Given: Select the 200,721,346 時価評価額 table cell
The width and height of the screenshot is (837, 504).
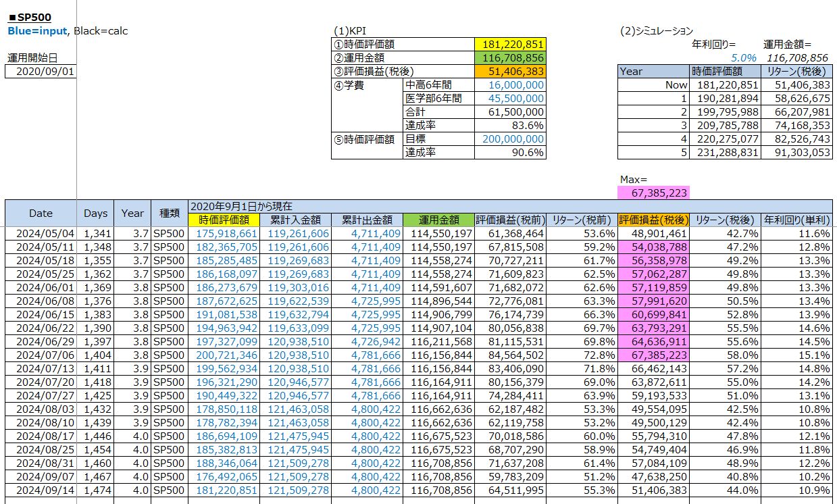Looking at the screenshot, I should (x=224, y=355).
